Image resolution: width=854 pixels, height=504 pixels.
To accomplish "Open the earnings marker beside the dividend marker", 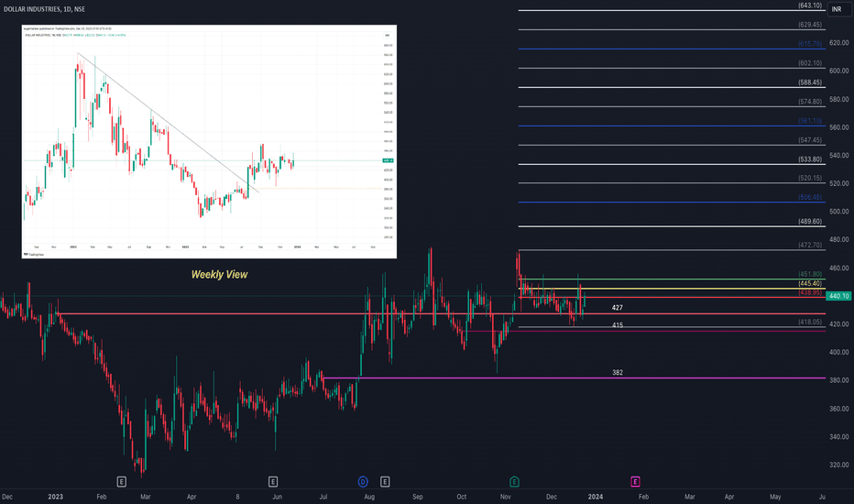I will click(x=385, y=482).
